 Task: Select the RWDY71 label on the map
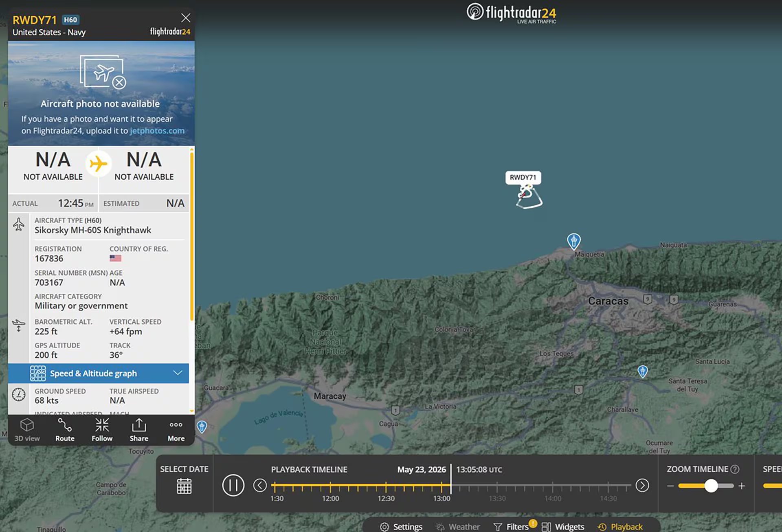tap(523, 178)
